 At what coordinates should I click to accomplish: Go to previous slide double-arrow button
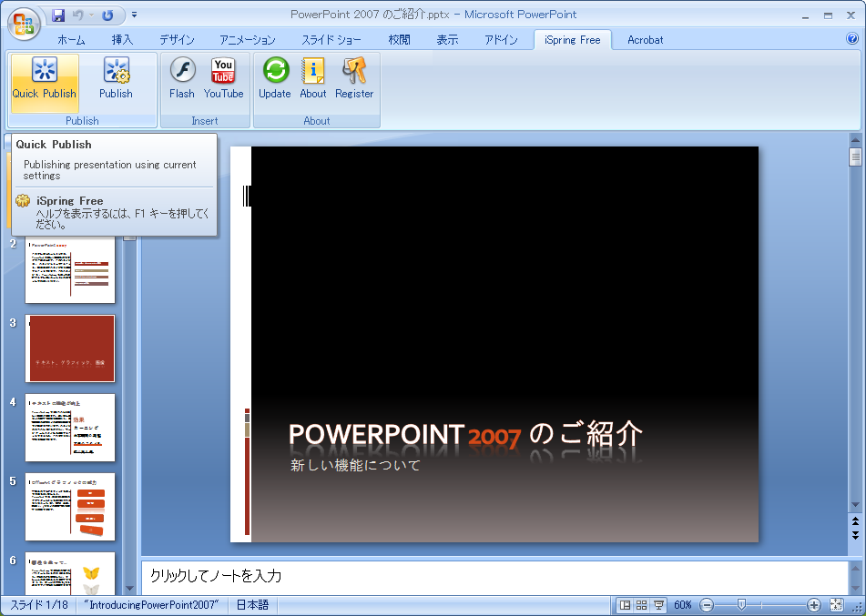[855, 521]
